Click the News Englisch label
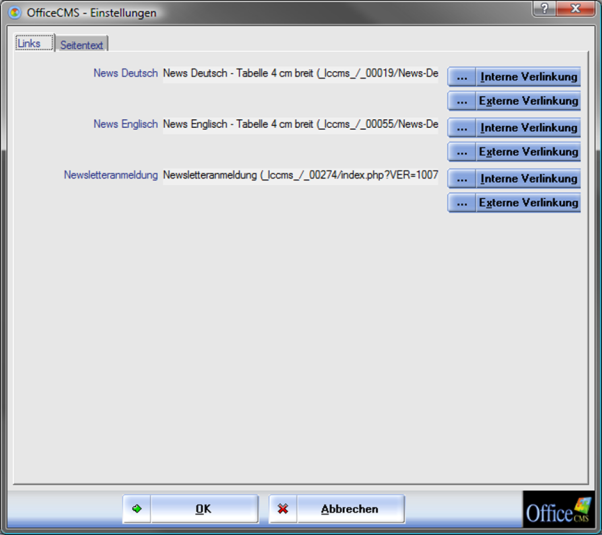602x535 pixels. tap(126, 124)
